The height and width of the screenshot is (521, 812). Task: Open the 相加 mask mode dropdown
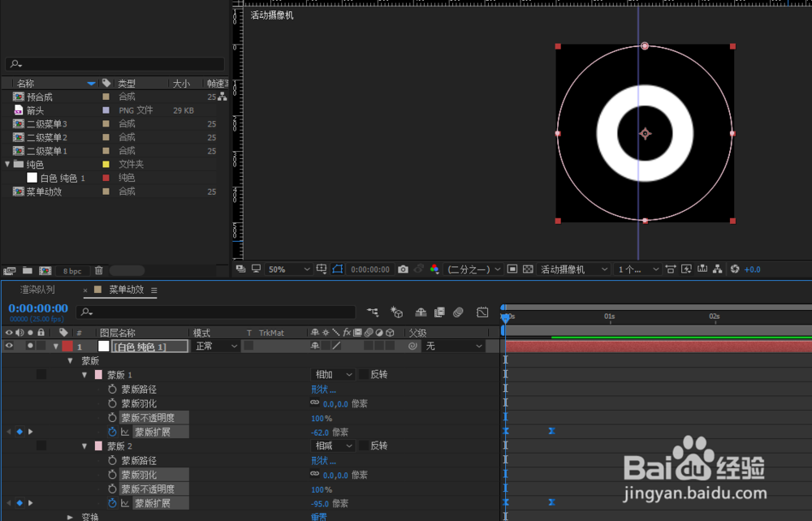pyautogui.click(x=333, y=374)
